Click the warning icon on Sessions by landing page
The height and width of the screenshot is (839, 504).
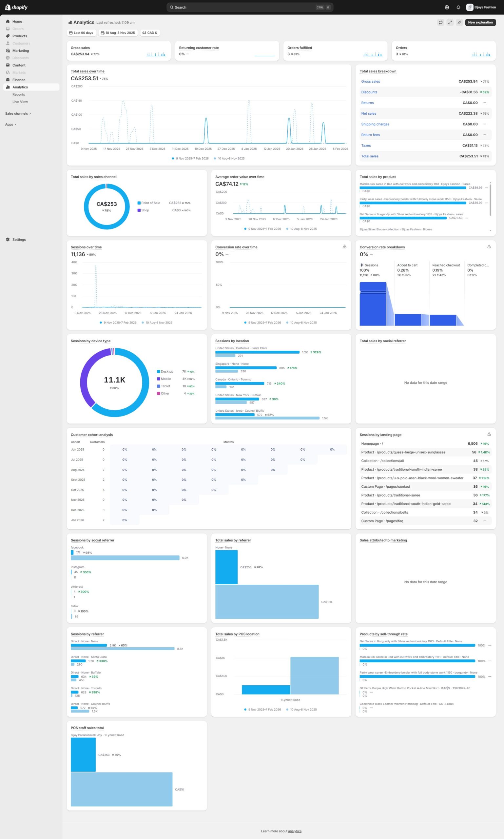[489, 434]
